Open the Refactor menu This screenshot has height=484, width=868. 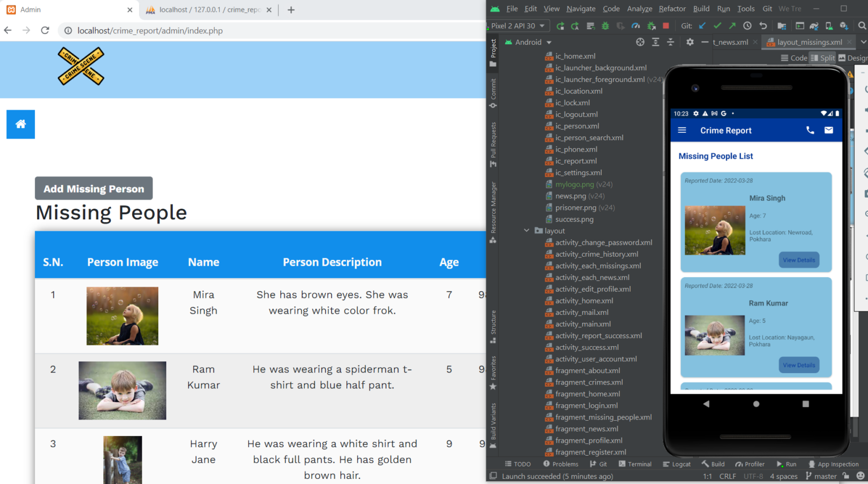pos(672,9)
